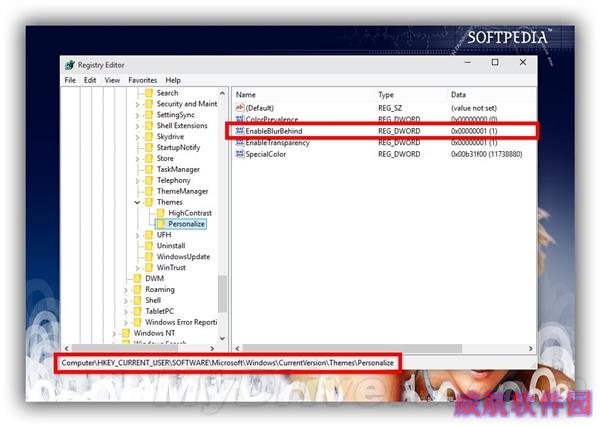600x427 pixels.
Task: Click tree pane scroll down arrow
Action: tap(222, 338)
